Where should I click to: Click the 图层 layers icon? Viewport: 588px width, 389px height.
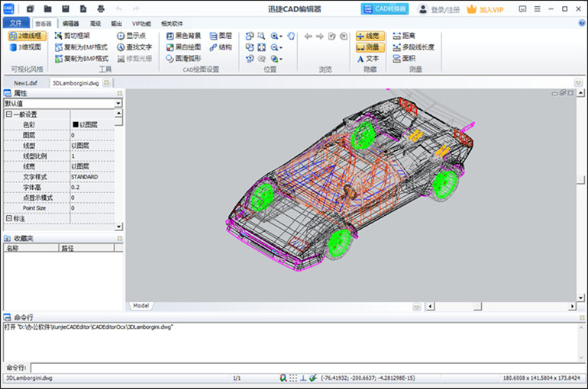(x=221, y=36)
